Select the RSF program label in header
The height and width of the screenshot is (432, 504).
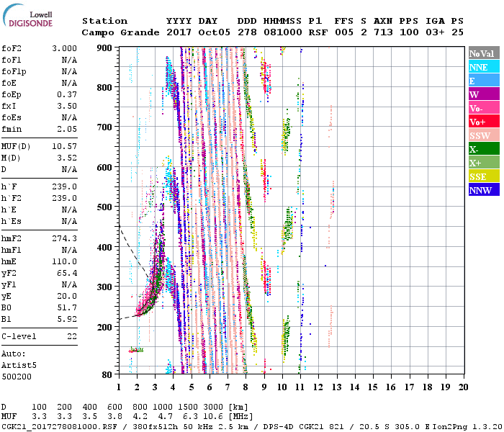(x=318, y=32)
